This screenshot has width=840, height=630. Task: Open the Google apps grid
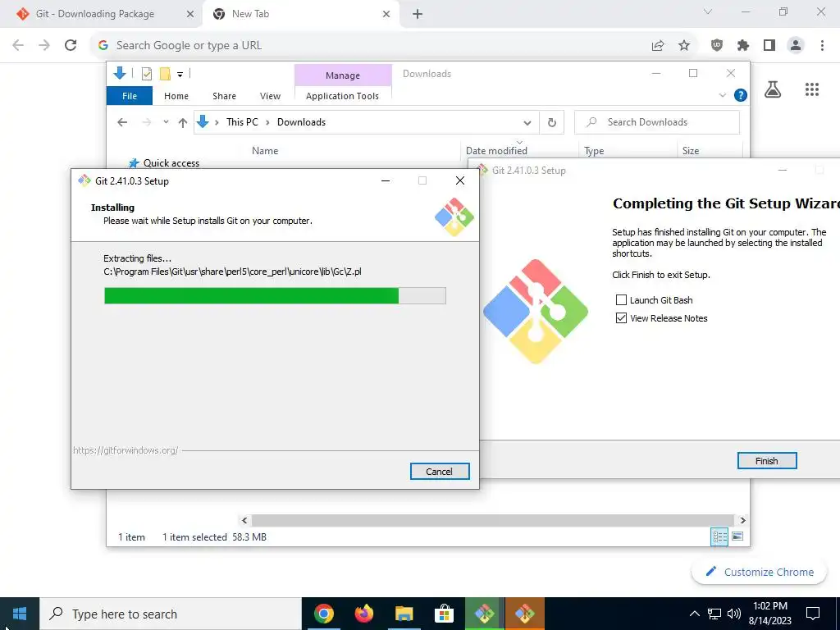coord(812,89)
